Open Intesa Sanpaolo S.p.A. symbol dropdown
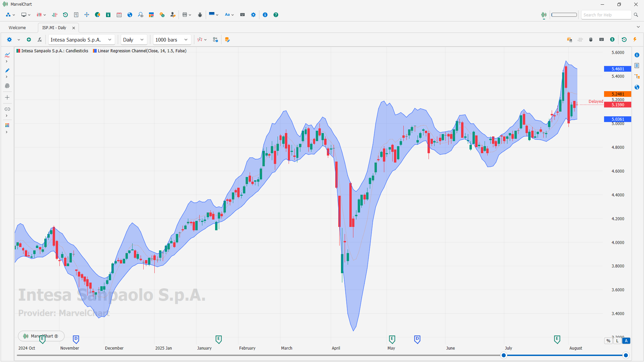644x362 pixels. (82, 40)
